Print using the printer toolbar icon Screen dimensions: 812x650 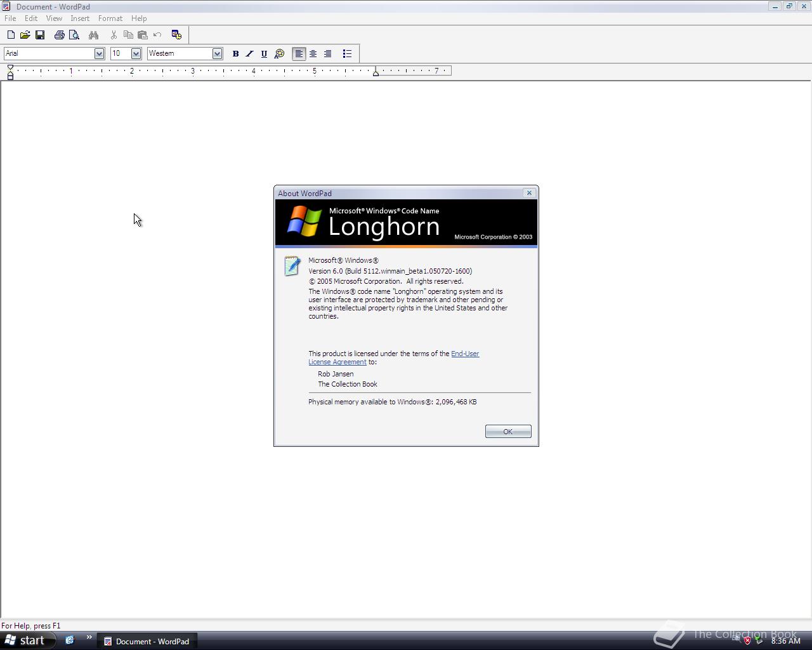[x=59, y=35]
